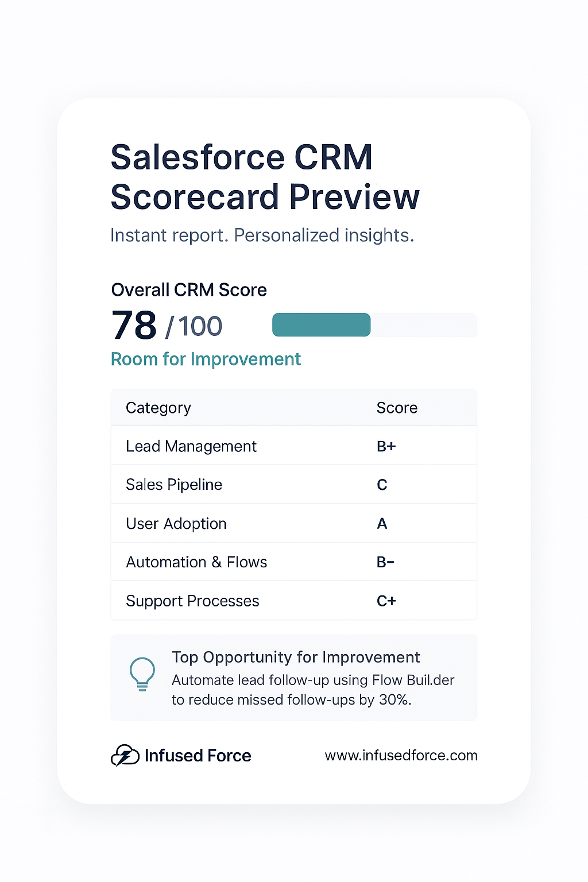
Task: Open the www.infusedforce.com link
Action: 401,756
